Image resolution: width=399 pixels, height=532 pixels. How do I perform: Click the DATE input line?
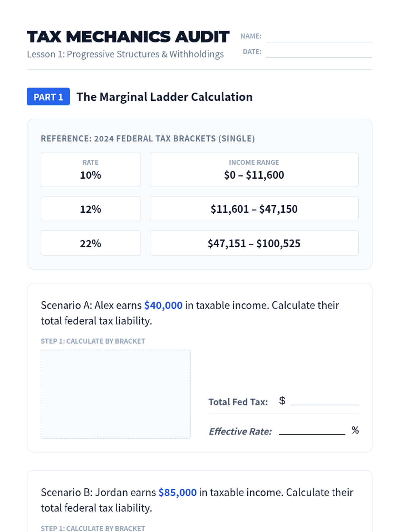point(319,52)
